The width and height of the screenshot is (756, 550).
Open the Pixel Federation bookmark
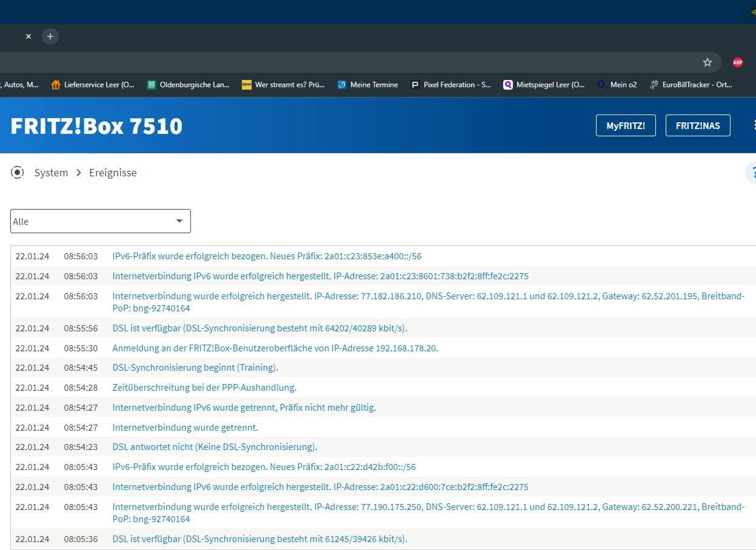[x=451, y=85]
